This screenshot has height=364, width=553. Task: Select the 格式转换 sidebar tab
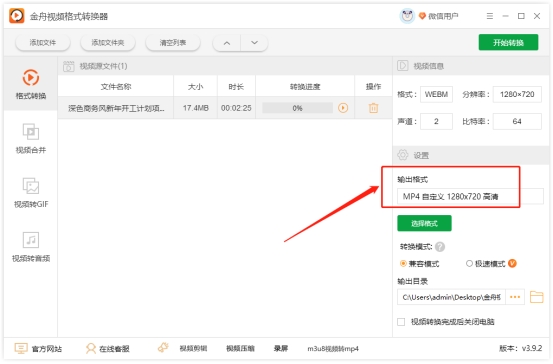31,84
